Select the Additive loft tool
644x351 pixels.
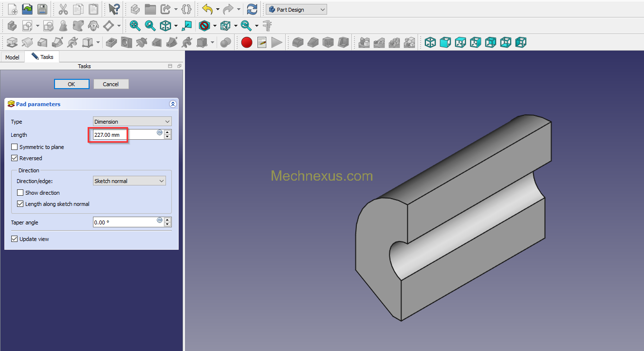point(42,42)
